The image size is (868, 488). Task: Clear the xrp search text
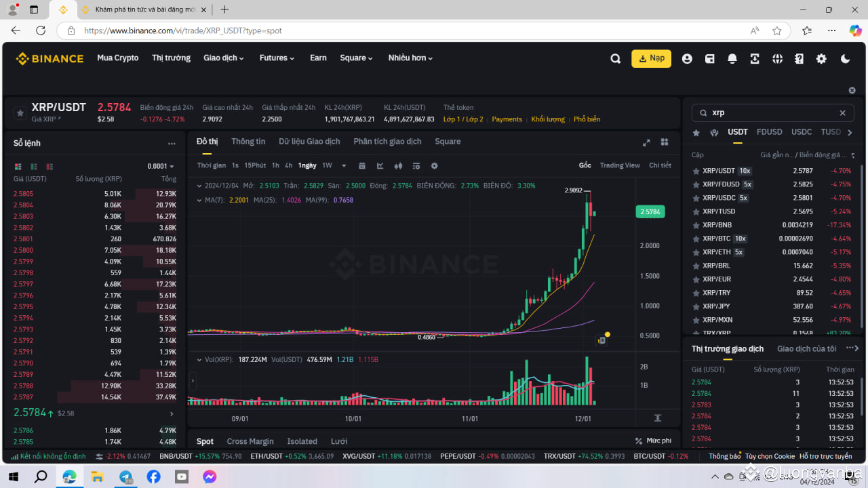point(843,113)
